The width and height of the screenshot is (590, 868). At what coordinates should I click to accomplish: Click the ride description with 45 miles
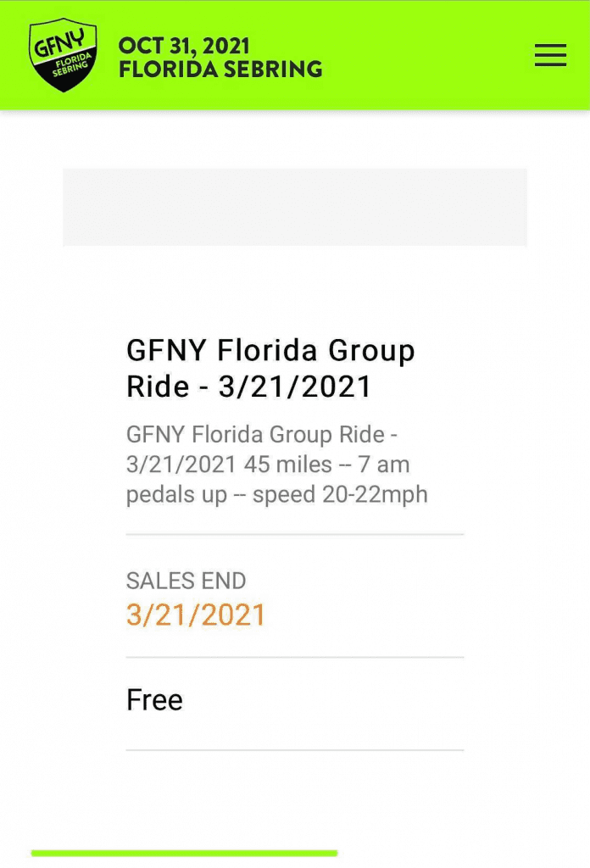coord(276,465)
